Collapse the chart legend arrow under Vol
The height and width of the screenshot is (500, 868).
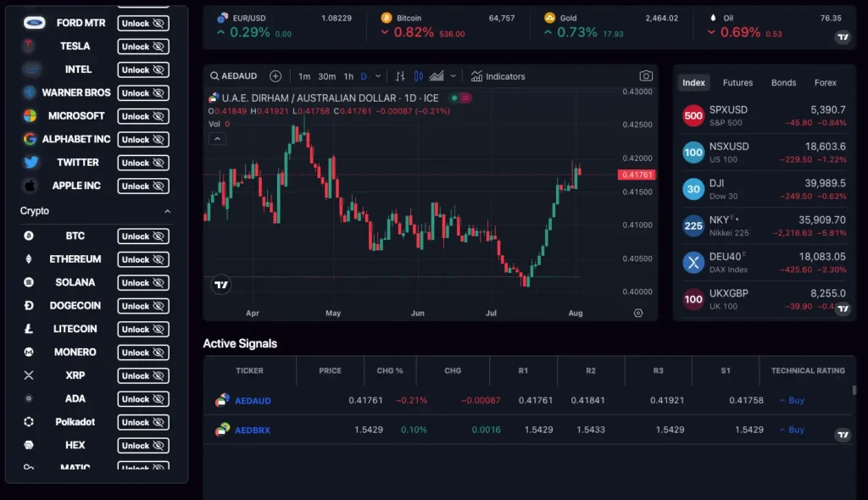click(x=217, y=139)
